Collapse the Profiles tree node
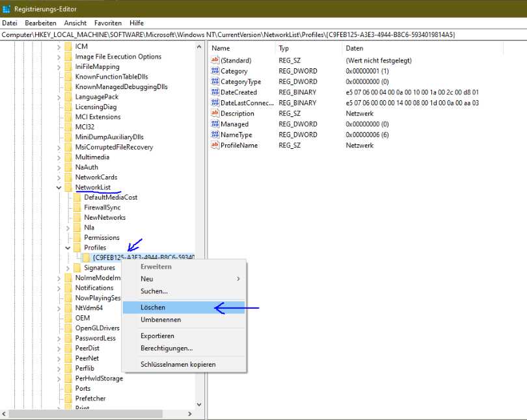527x420 pixels. (x=68, y=248)
